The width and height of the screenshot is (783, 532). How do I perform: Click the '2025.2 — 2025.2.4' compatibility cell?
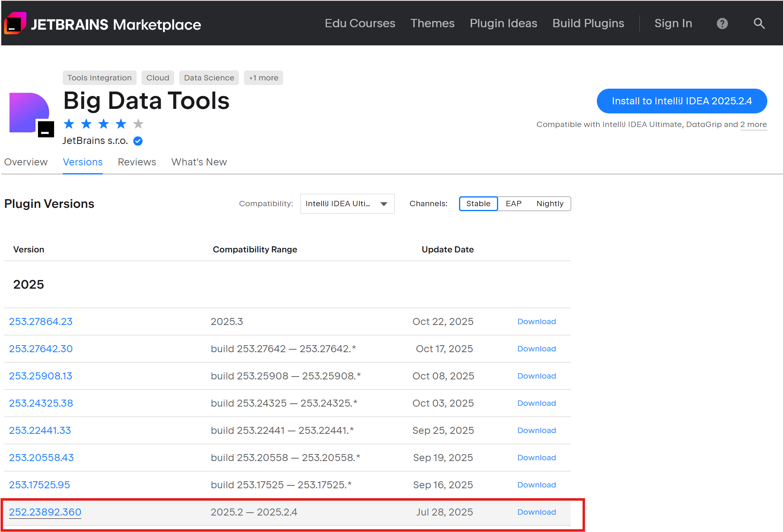pyautogui.click(x=254, y=512)
